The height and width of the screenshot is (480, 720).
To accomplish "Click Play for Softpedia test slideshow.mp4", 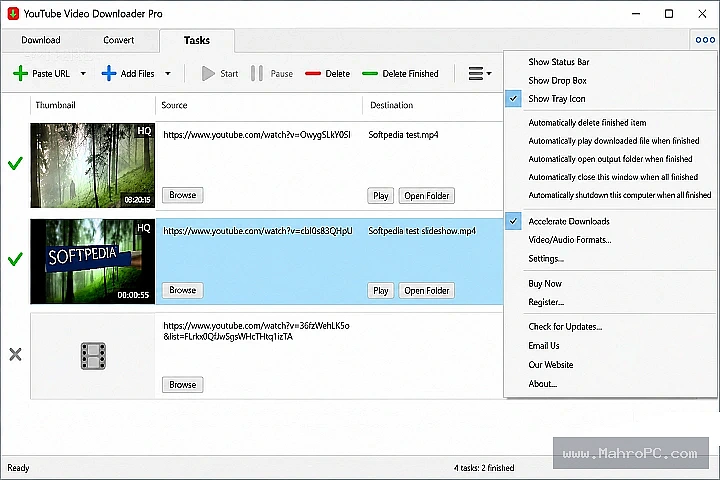I will (x=381, y=291).
